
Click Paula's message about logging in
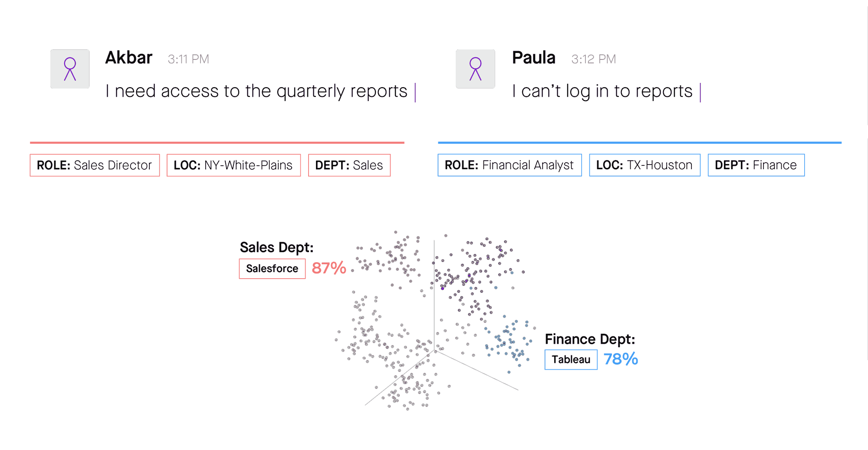click(x=602, y=92)
